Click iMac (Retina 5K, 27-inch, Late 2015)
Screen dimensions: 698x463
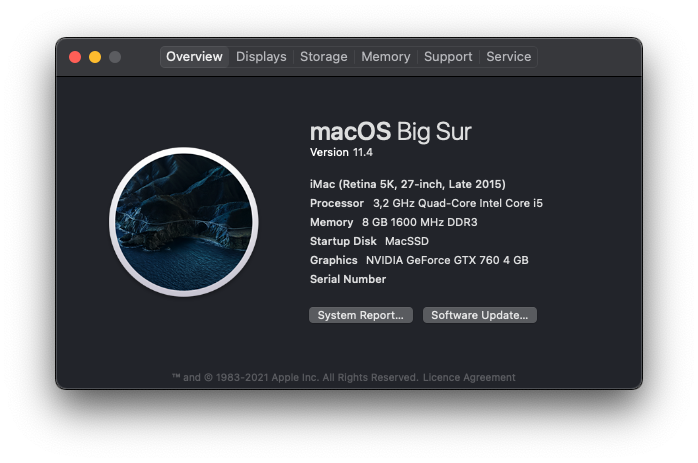click(x=408, y=184)
